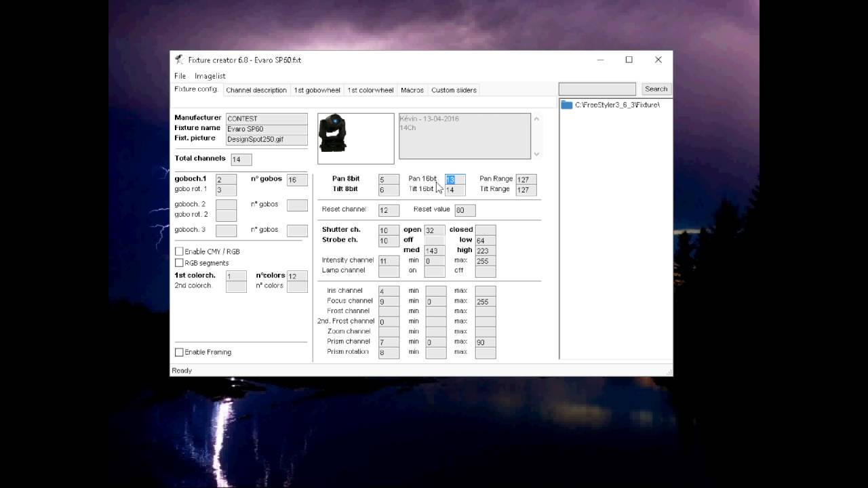Click the n° gobos field showing 16
Image resolution: width=868 pixels, height=488 pixels.
tap(297, 180)
